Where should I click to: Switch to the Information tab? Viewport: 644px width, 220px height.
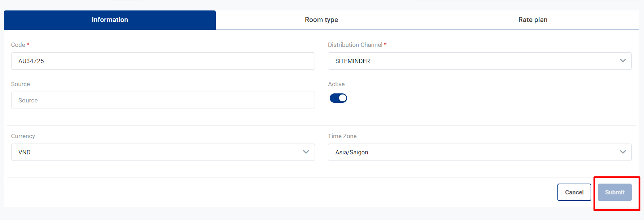point(110,20)
